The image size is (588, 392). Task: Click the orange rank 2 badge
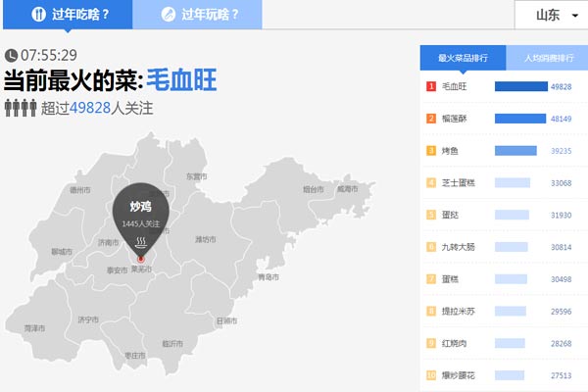(x=430, y=119)
